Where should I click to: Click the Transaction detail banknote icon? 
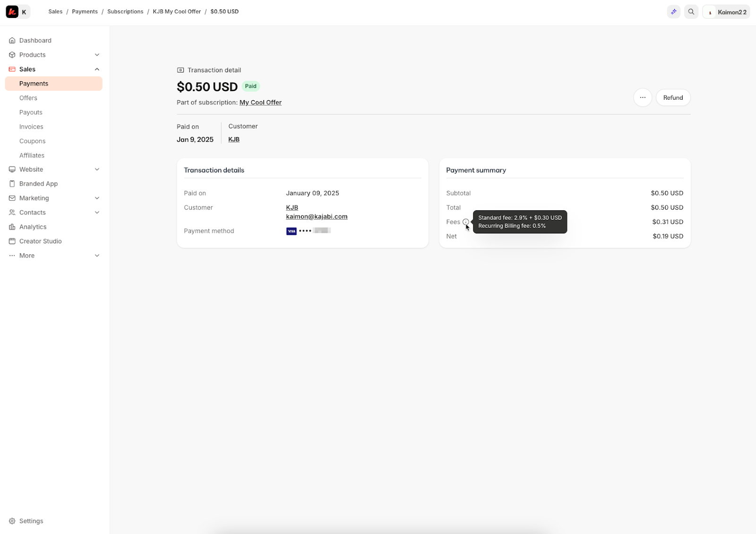point(180,70)
